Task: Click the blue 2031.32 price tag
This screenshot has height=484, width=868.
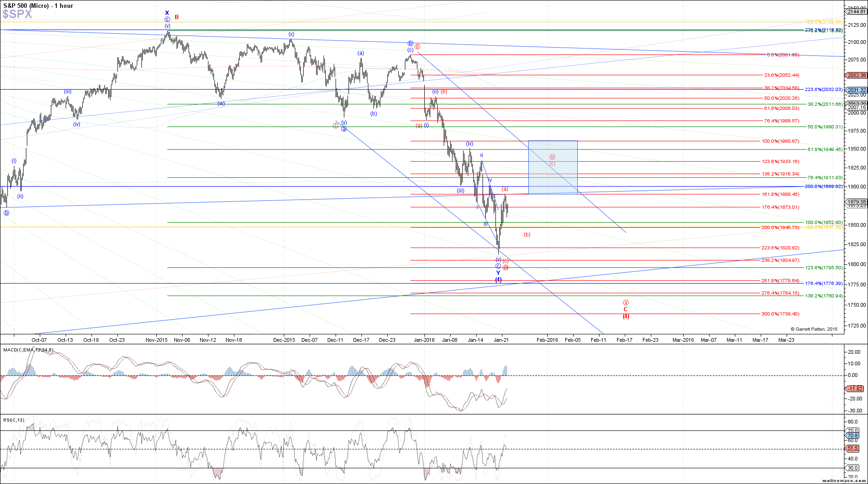Action: [856, 90]
